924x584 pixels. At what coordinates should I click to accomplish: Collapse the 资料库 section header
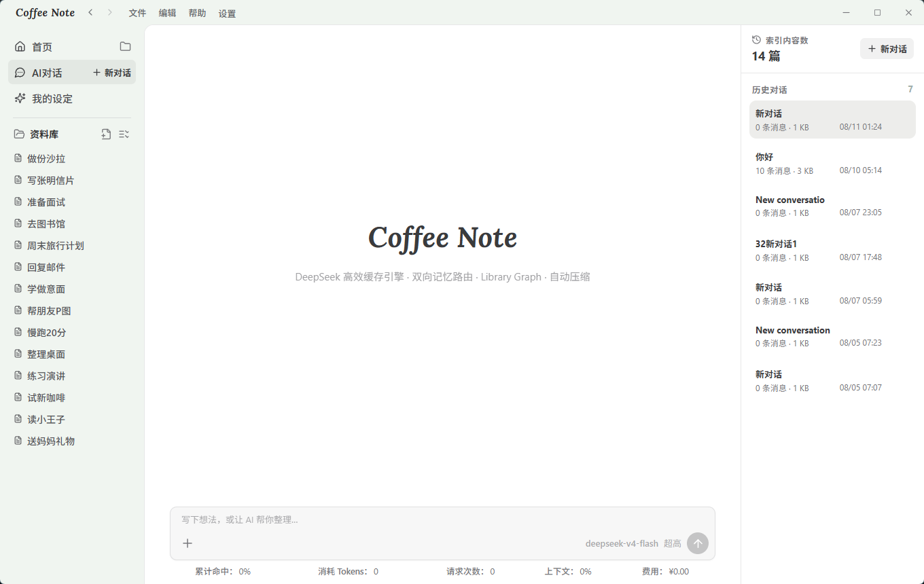43,134
